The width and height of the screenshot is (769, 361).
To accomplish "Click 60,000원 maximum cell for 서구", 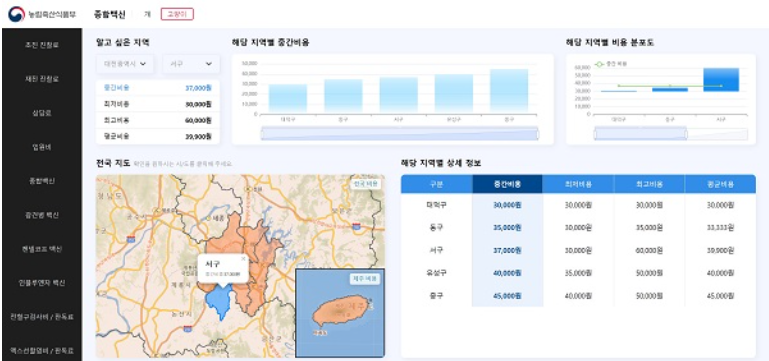I will [649, 250].
